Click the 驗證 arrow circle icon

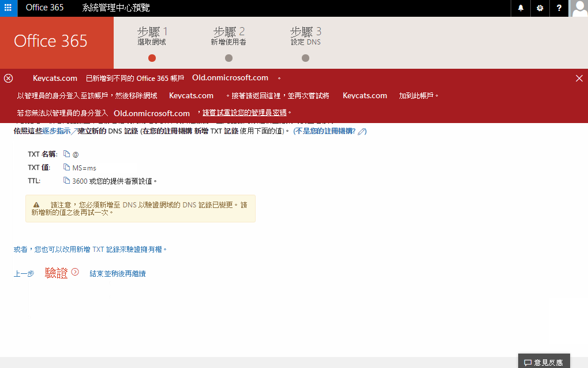[x=75, y=272]
